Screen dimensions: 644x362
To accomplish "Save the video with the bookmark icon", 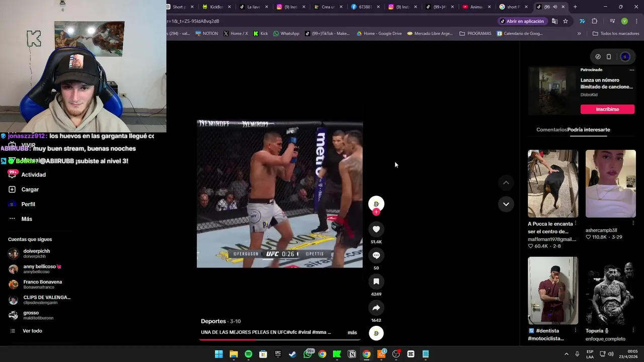I will (376, 282).
